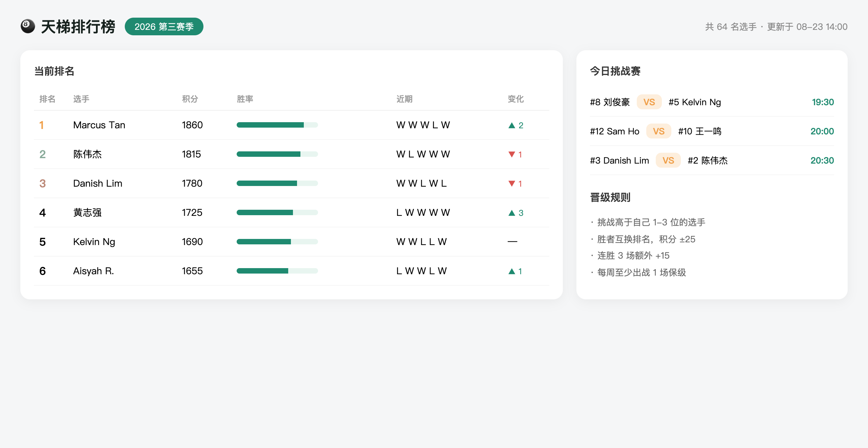
Task: Click the 今日挑战赛 heading
Action: 615,71
